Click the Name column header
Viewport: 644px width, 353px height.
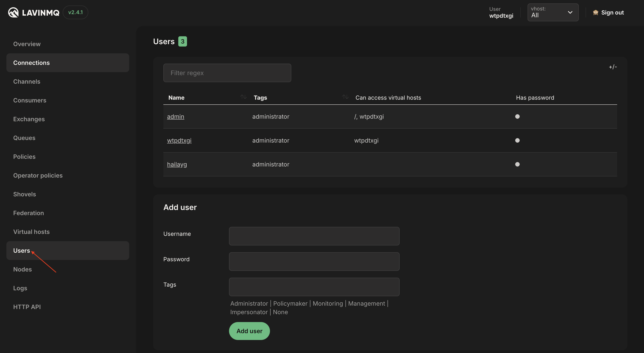pyautogui.click(x=176, y=98)
